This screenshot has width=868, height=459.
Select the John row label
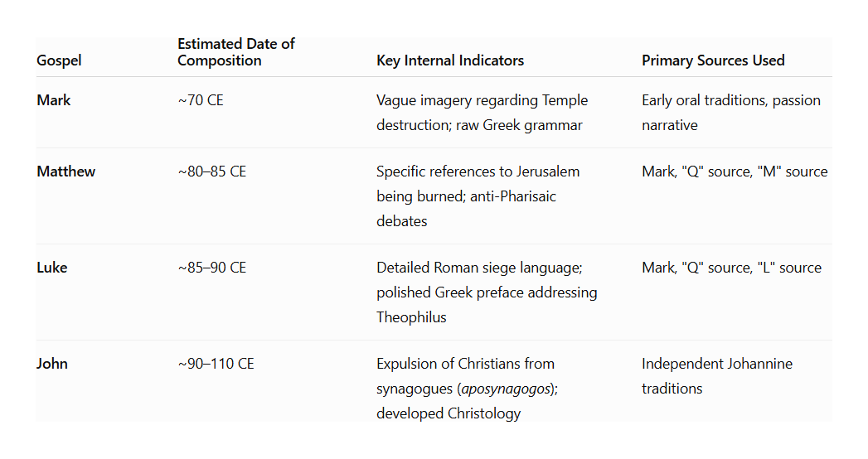[x=52, y=364]
